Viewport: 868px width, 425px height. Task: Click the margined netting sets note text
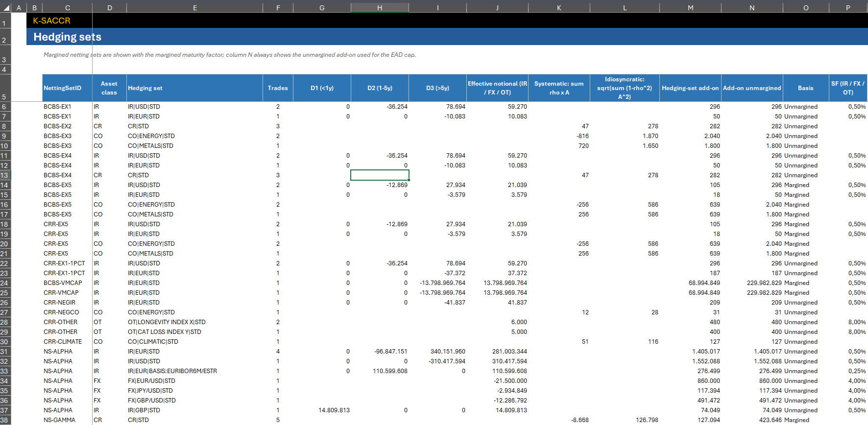tap(229, 55)
